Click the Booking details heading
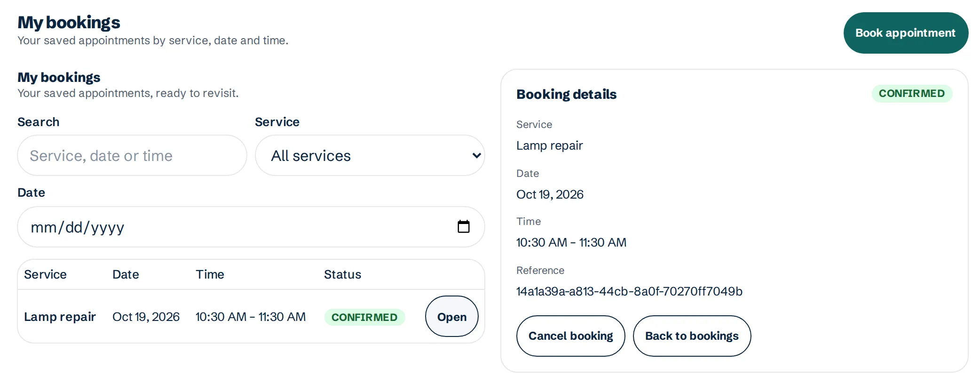 click(x=566, y=94)
